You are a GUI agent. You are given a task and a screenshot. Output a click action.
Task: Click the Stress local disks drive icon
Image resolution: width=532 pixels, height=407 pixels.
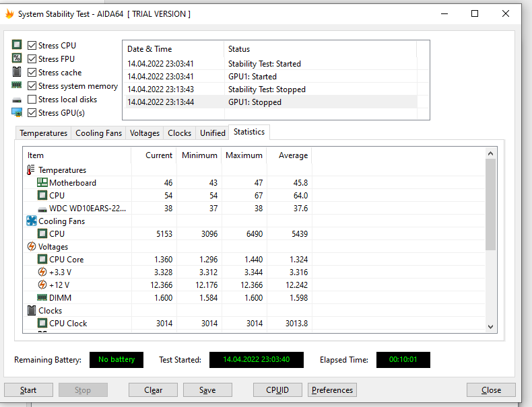[17, 100]
